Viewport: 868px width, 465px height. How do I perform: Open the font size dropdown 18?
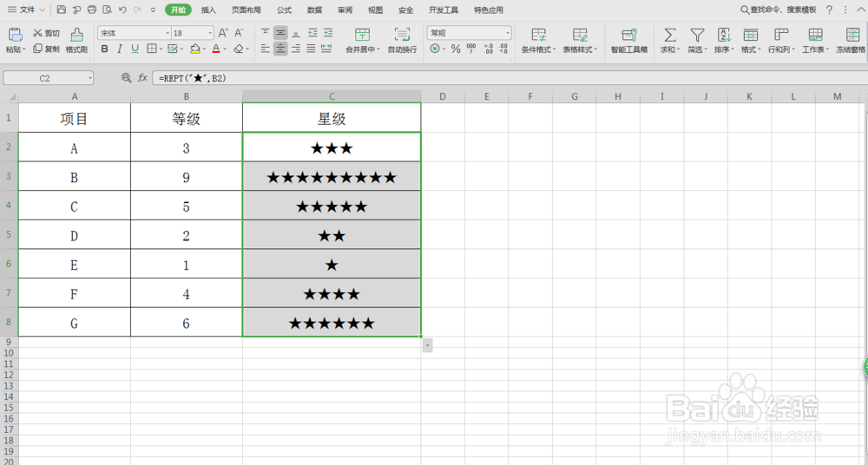(x=210, y=33)
